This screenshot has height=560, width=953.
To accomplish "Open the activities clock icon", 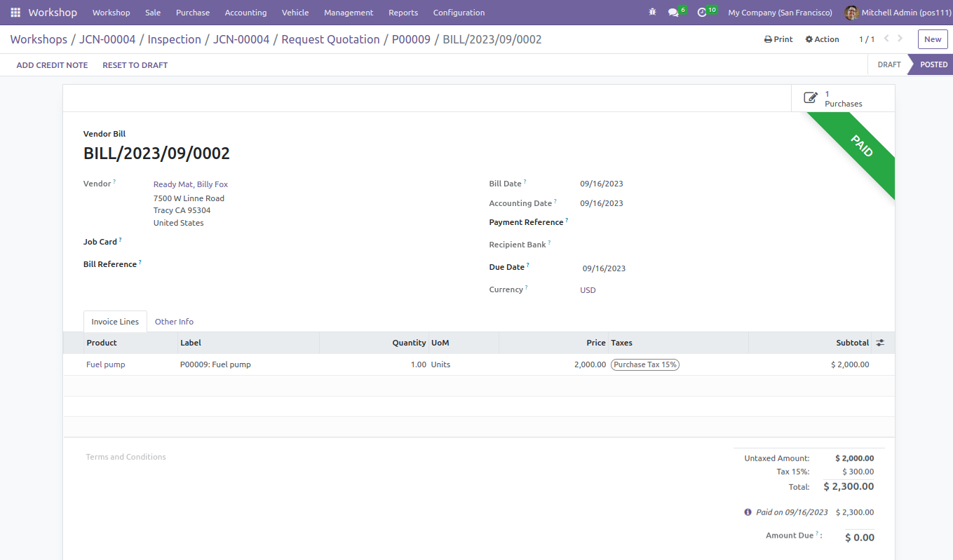I will point(702,13).
